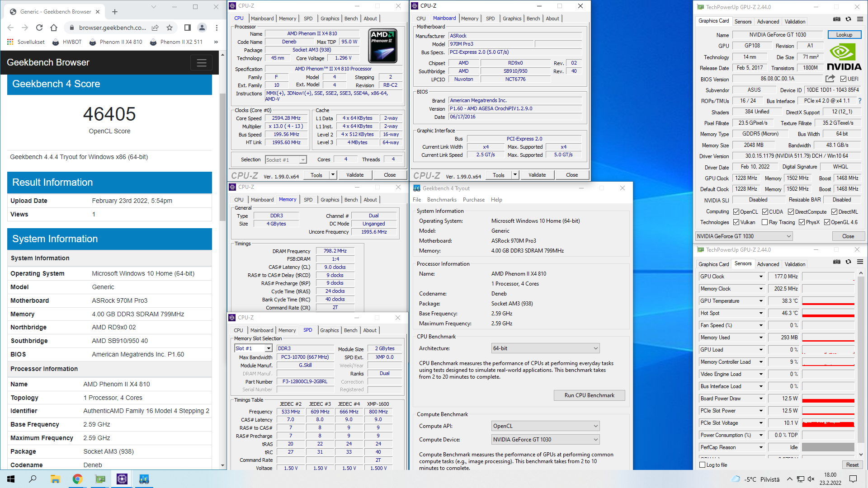This screenshot has width=868, height=488.
Task: Click the Chrome back arrow icon
Action: (10, 28)
